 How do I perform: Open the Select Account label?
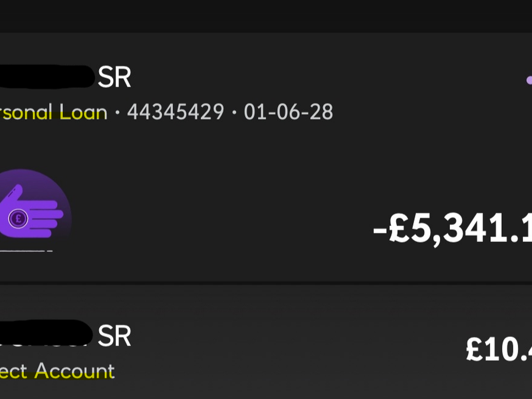[x=58, y=371]
